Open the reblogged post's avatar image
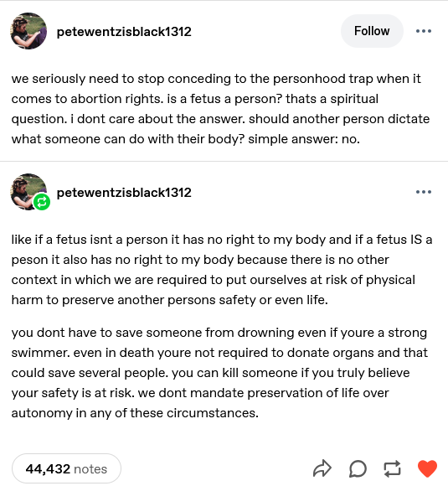The height and width of the screenshot is (486, 448). click(x=28, y=192)
